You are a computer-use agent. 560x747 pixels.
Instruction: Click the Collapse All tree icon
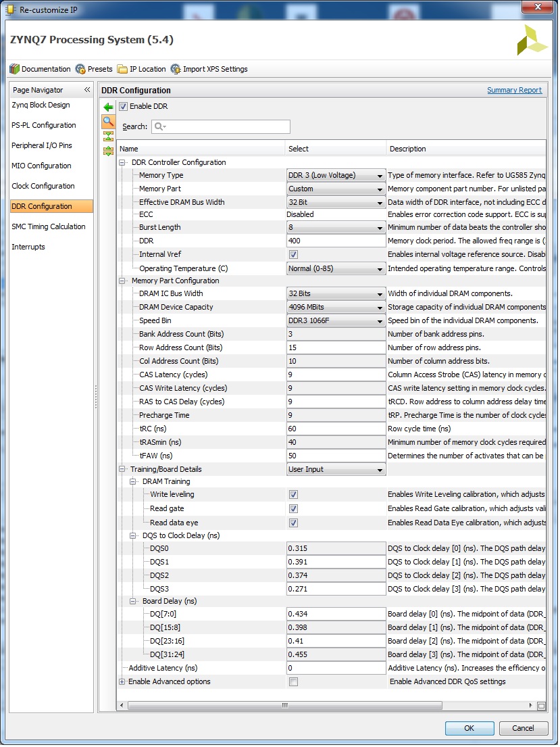click(x=108, y=137)
